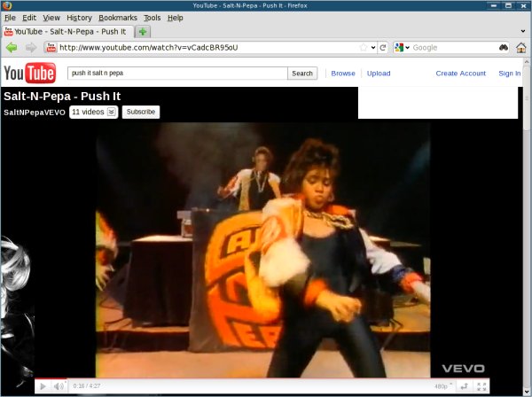
Task: Open URL history dropdown arrow
Action: 373,48
